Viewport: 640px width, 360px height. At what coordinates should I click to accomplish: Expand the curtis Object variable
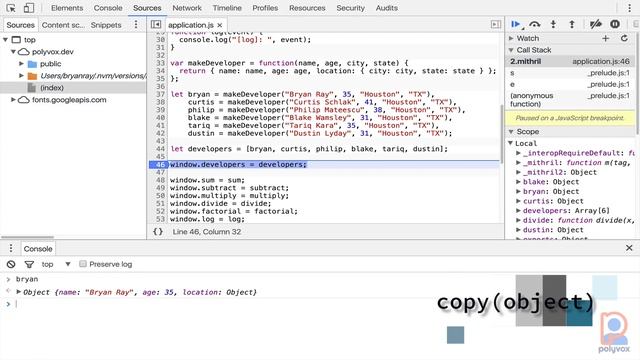point(518,201)
